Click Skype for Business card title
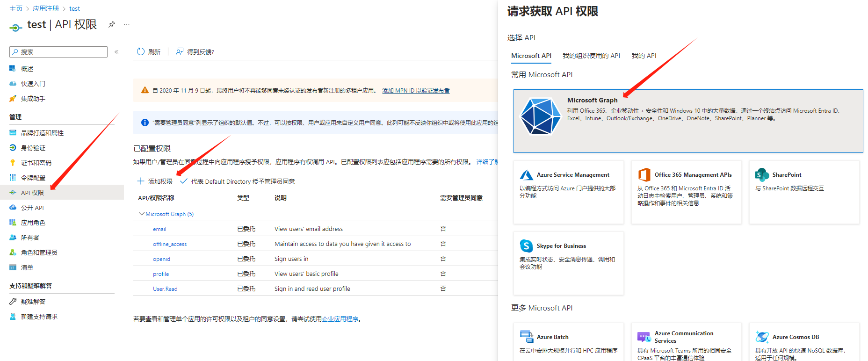 coord(561,246)
